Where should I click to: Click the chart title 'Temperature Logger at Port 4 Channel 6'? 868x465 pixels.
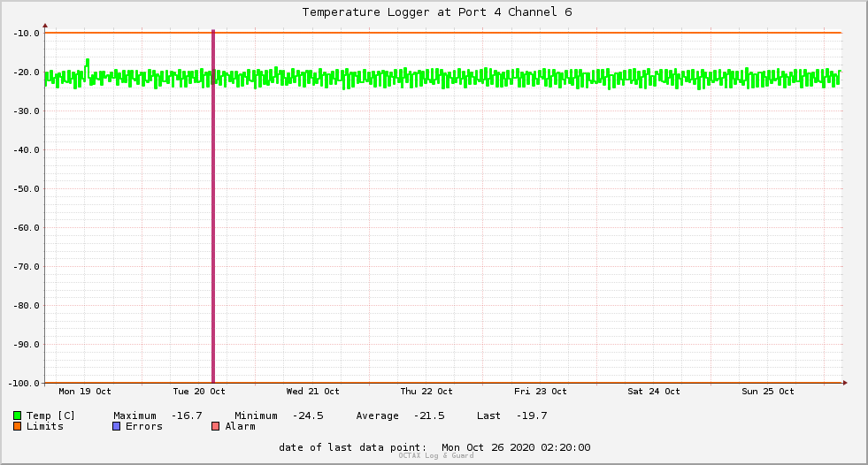pos(437,12)
